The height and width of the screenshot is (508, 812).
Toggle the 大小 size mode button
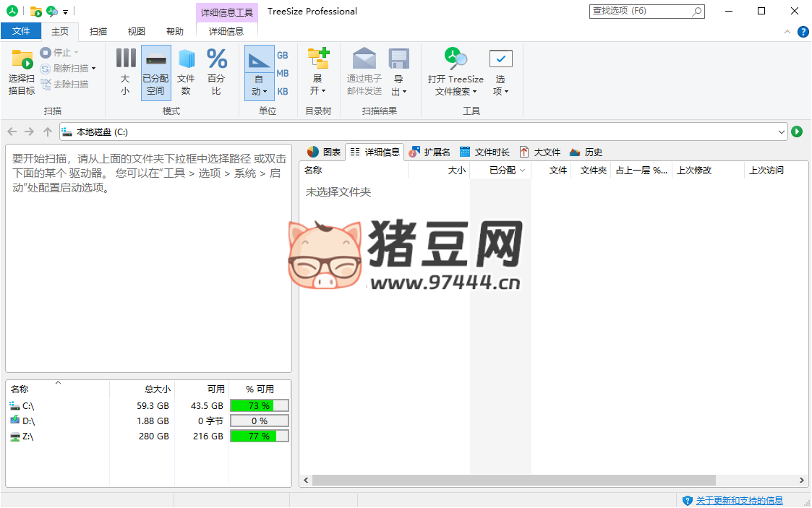point(125,72)
